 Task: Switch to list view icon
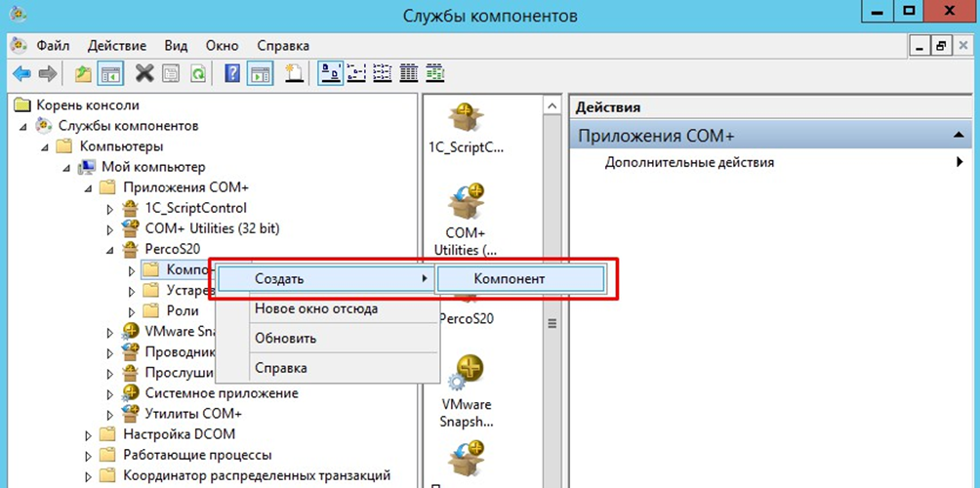coord(382,74)
